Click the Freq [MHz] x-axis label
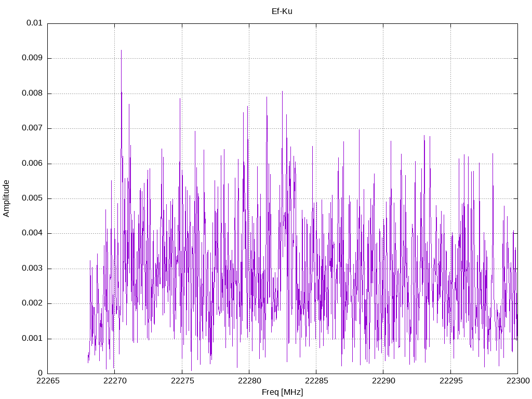532x399 pixels. click(282, 392)
